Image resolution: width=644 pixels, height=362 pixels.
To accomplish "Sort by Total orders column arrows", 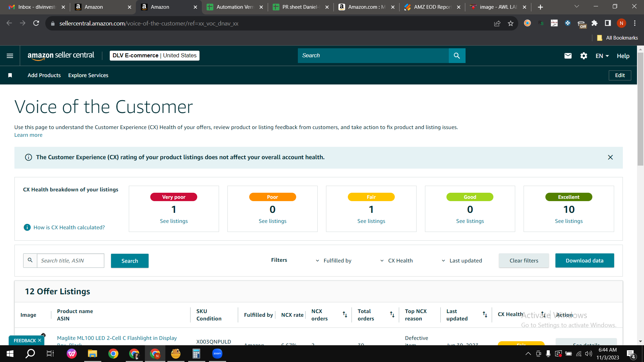I will [392, 314].
